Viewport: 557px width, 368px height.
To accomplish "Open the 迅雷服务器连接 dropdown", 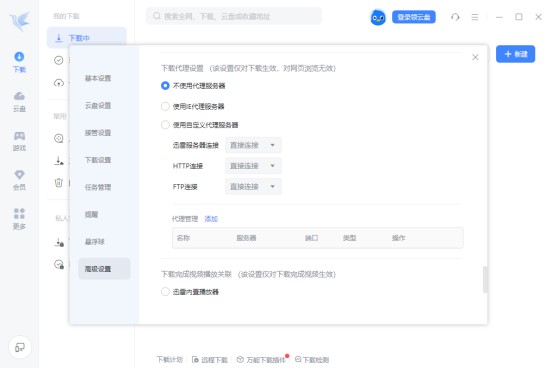I will point(253,145).
